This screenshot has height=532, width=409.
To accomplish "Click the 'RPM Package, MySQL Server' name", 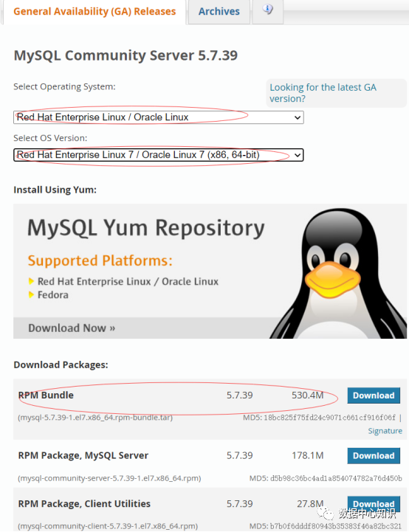I will tap(83, 455).
